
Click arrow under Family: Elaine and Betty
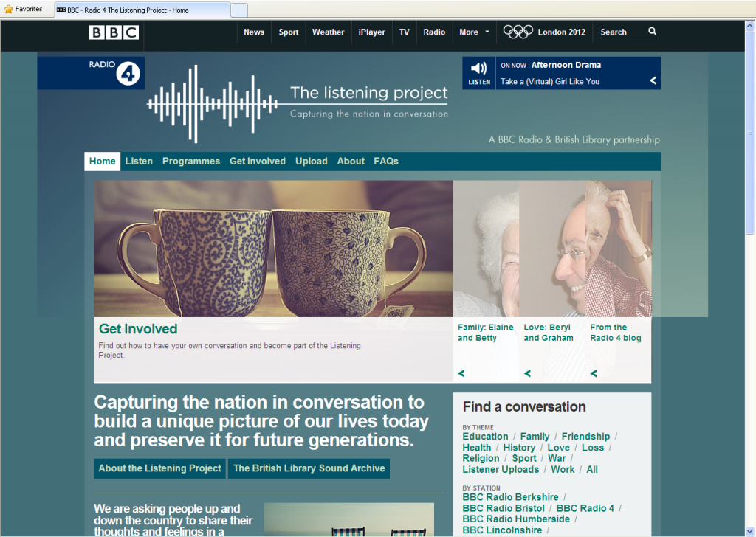click(461, 373)
